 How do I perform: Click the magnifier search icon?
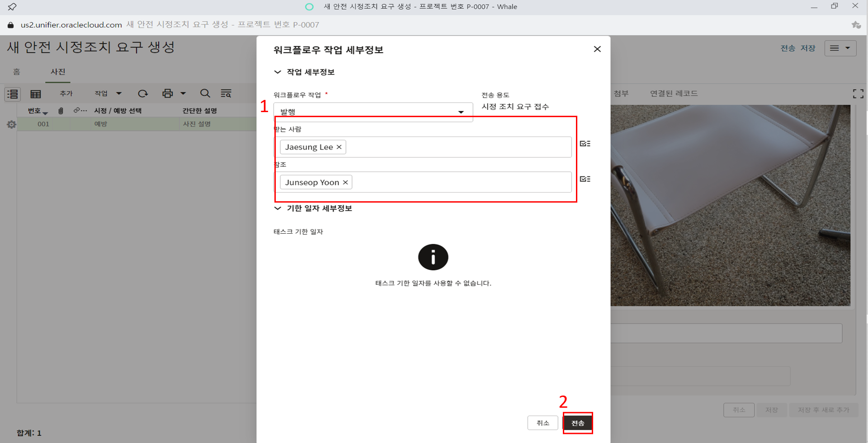(x=205, y=94)
